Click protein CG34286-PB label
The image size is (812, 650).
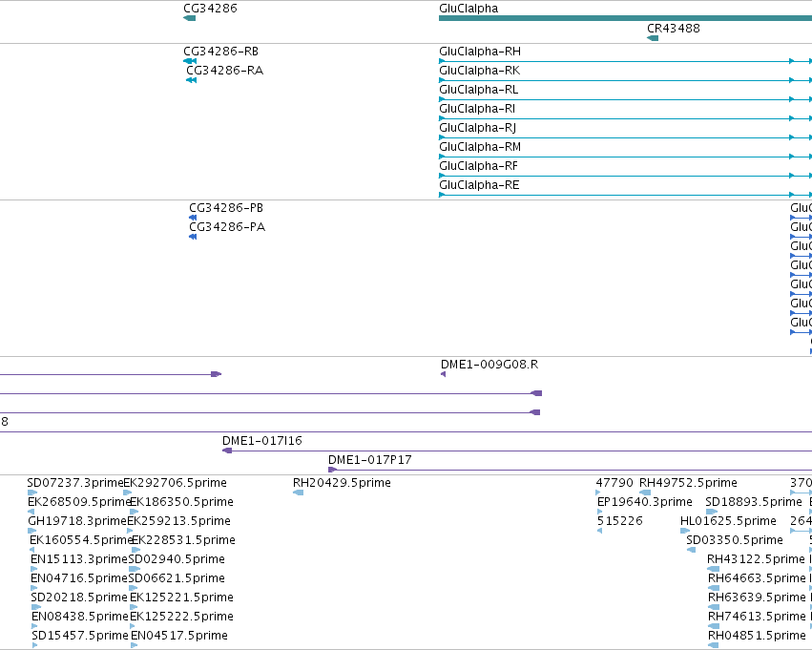226,208
